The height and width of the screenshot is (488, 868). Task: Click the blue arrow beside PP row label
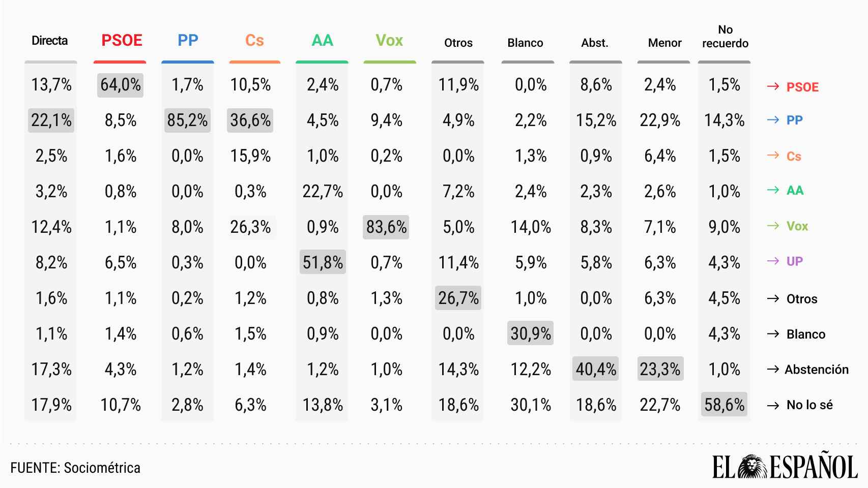(773, 120)
